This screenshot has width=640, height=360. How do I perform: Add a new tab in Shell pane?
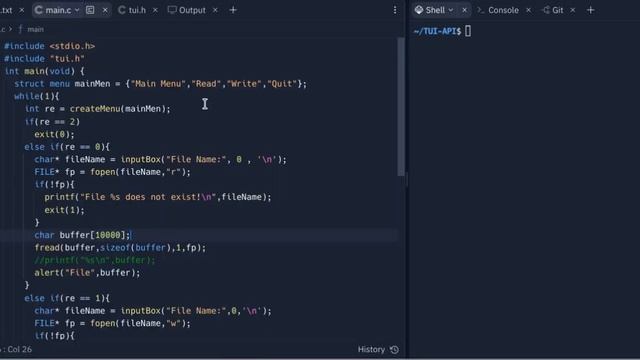(590, 10)
